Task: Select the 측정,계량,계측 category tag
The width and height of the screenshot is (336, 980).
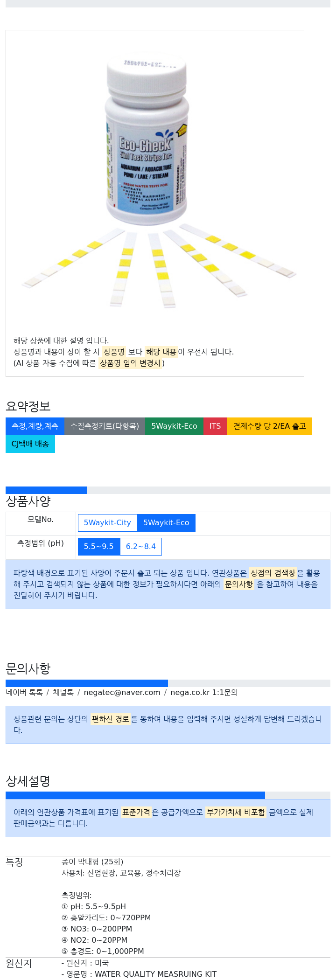Action: (x=35, y=426)
